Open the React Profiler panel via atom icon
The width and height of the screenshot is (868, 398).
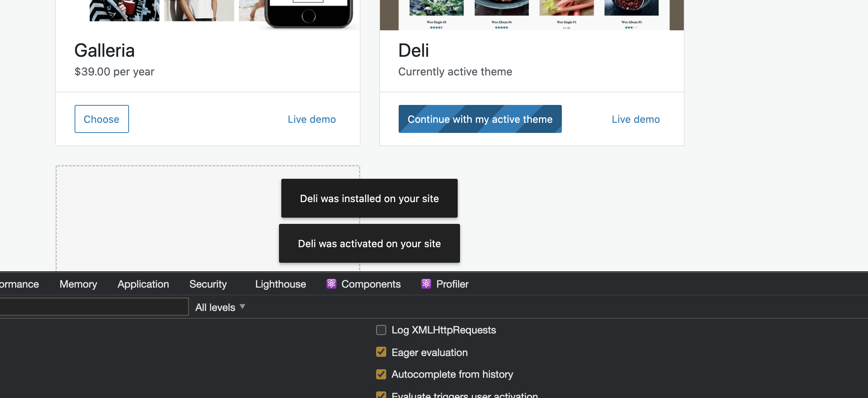(x=426, y=284)
